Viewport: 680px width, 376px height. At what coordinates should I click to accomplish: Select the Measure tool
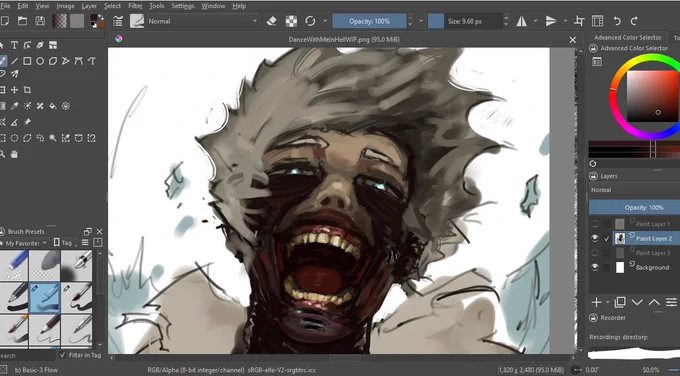pyautogui.click(x=14, y=122)
